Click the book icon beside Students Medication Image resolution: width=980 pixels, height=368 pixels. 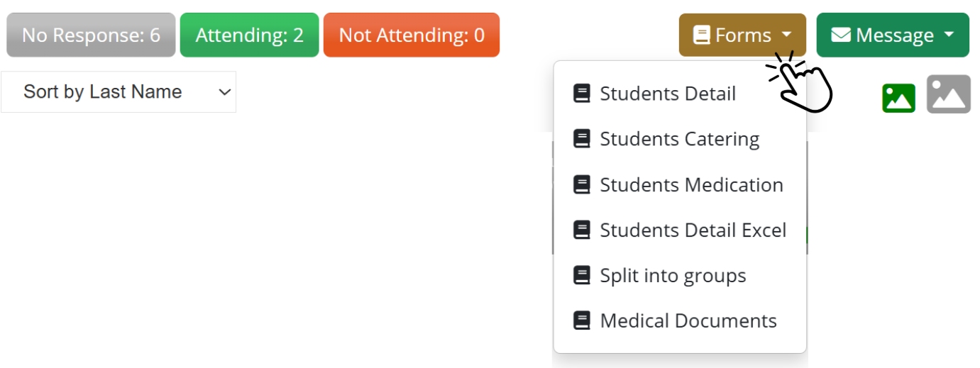tap(582, 185)
